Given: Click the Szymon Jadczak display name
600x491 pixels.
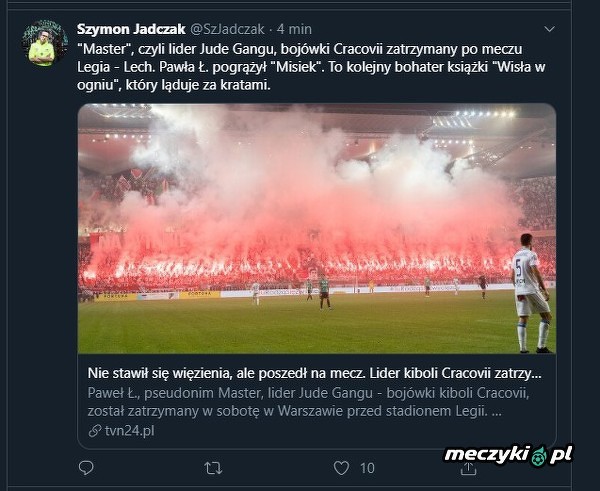Looking at the screenshot, I should tap(131, 29).
